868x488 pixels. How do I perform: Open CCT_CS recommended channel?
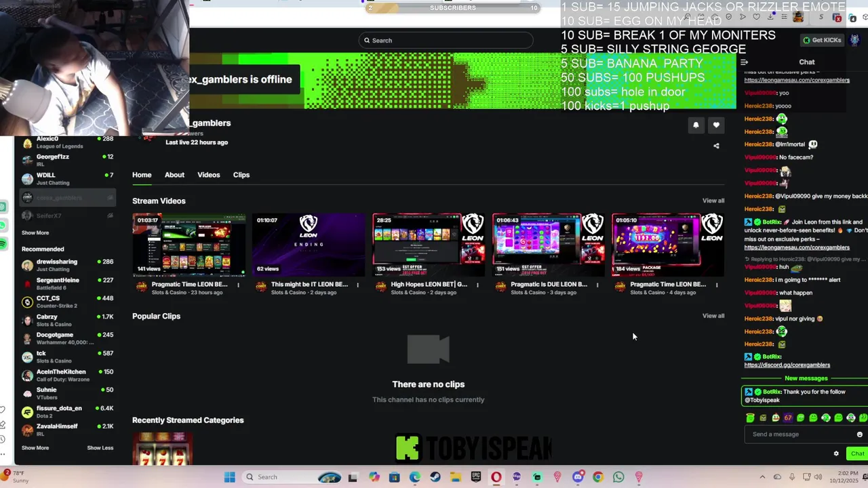pyautogui.click(x=68, y=302)
